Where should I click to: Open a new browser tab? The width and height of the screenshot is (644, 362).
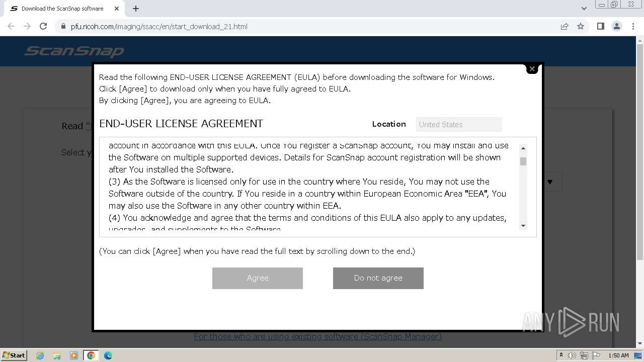[136, 9]
